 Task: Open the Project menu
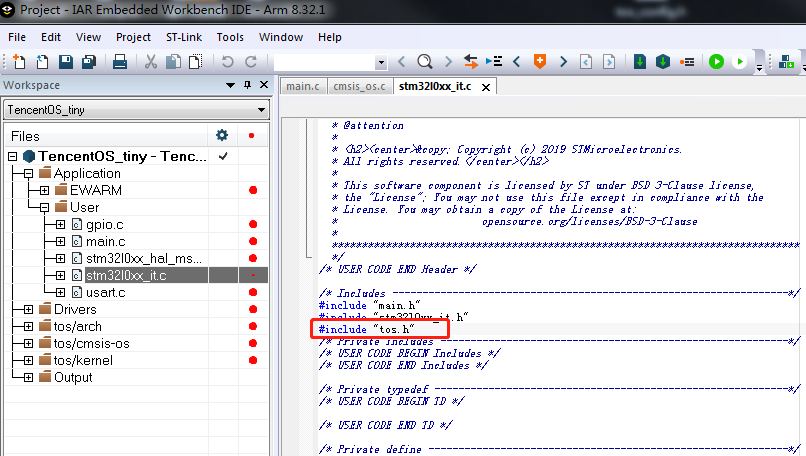(133, 37)
